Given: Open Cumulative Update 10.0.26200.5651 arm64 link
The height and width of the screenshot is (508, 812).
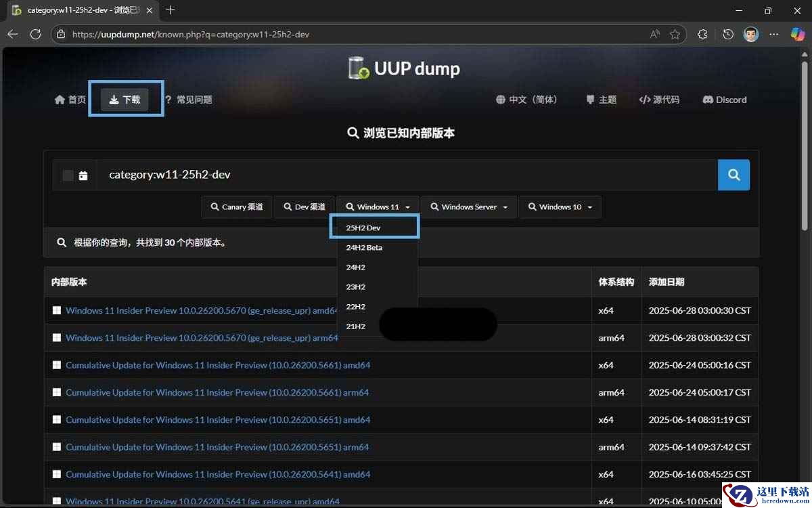Looking at the screenshot, I should point(217,447).
